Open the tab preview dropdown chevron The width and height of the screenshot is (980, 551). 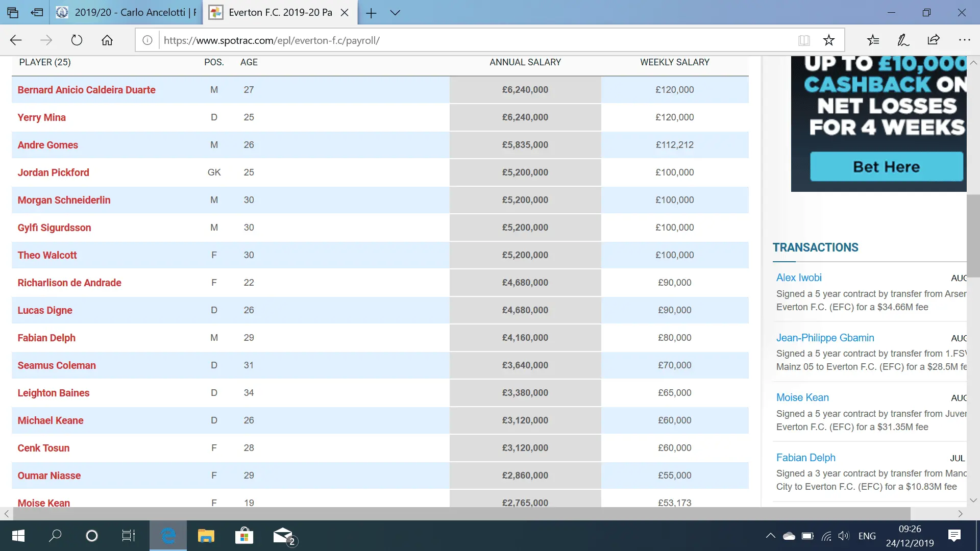click(x=395, y=13)
